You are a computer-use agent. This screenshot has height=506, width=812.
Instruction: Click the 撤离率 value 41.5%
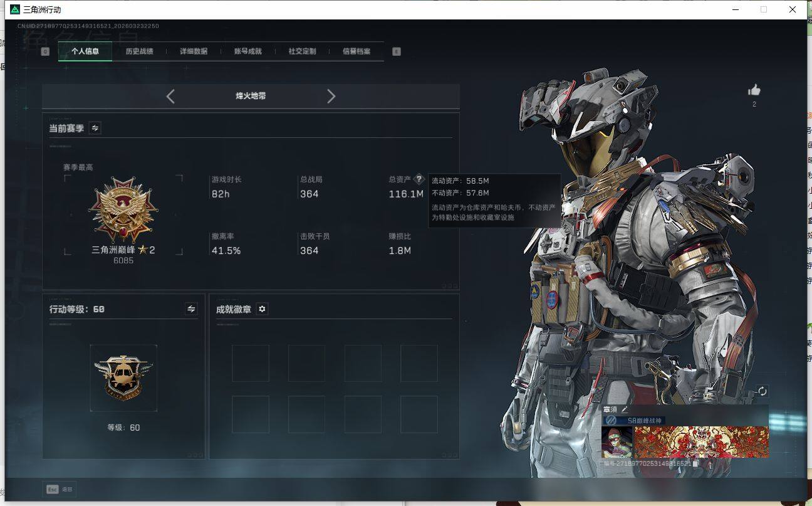(x=226, y=251)
